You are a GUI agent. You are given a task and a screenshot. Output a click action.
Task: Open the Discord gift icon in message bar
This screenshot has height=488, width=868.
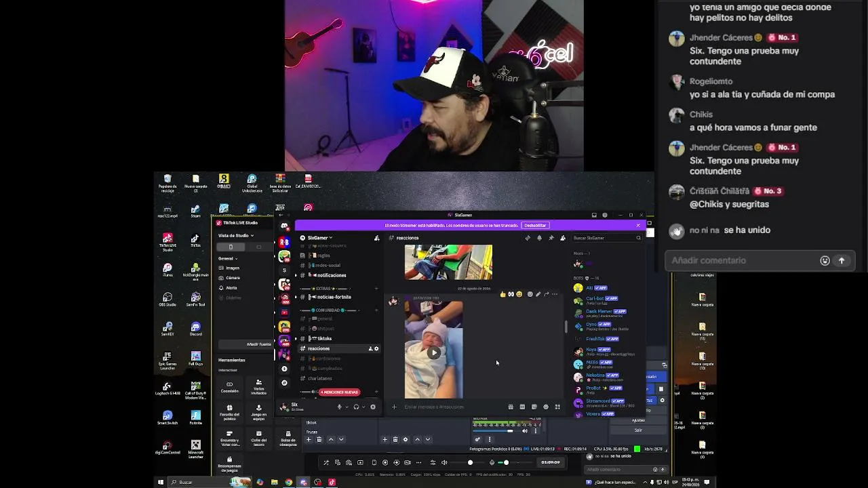tap(511, 407)
